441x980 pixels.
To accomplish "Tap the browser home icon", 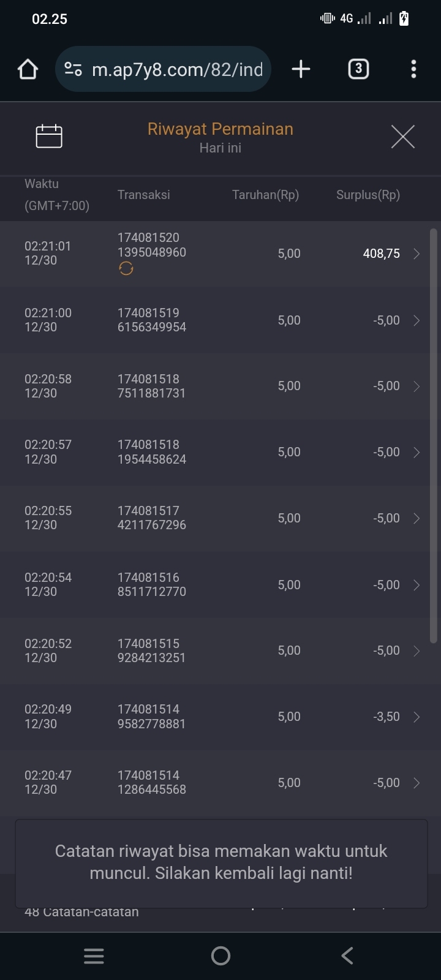I will click(28, 69).
